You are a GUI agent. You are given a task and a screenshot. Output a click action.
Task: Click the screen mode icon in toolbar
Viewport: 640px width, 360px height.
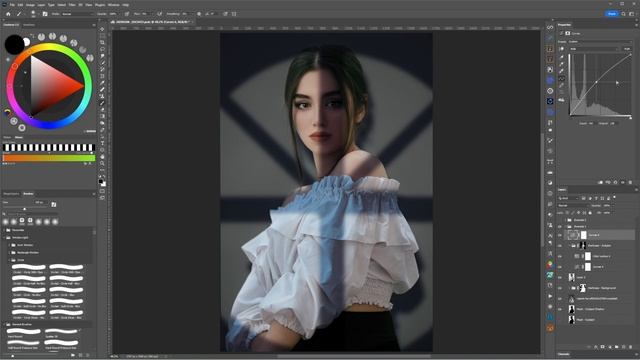click(x=102, y=198)
